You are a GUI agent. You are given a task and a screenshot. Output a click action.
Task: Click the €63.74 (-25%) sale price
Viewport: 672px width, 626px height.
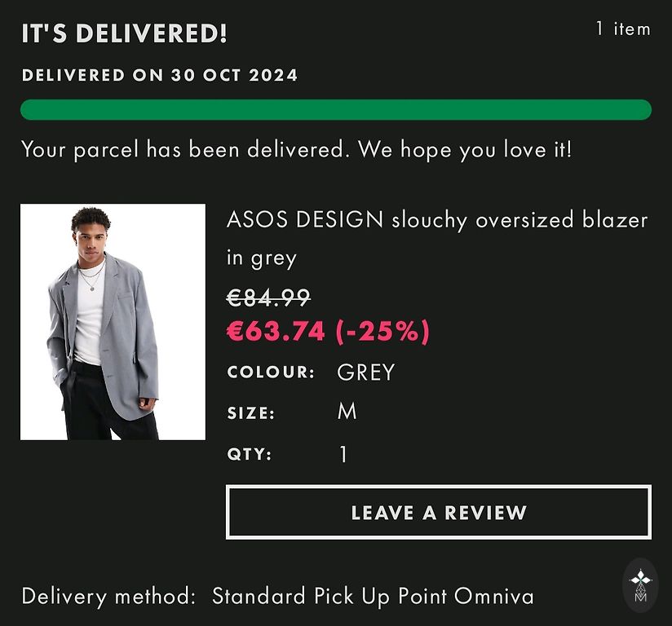328,332
